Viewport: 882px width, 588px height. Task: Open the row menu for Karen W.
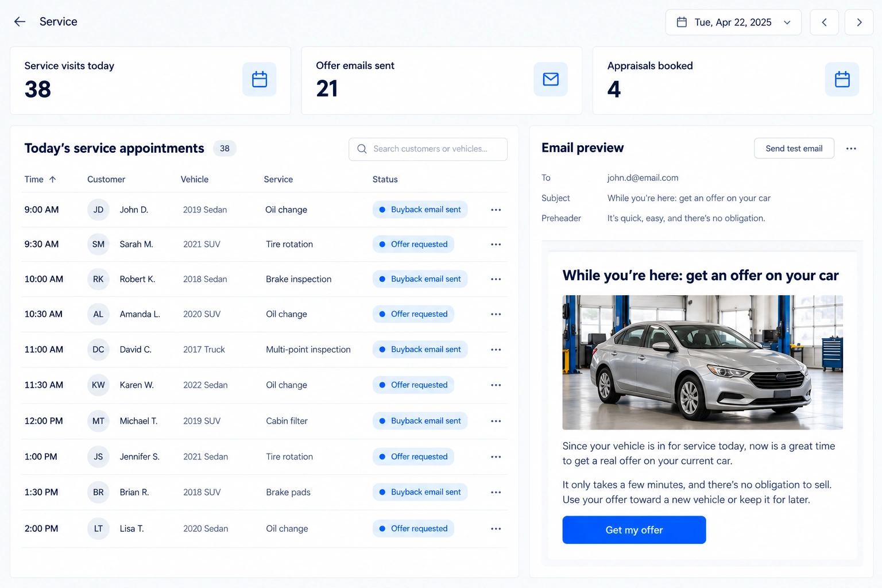[496, 385]
